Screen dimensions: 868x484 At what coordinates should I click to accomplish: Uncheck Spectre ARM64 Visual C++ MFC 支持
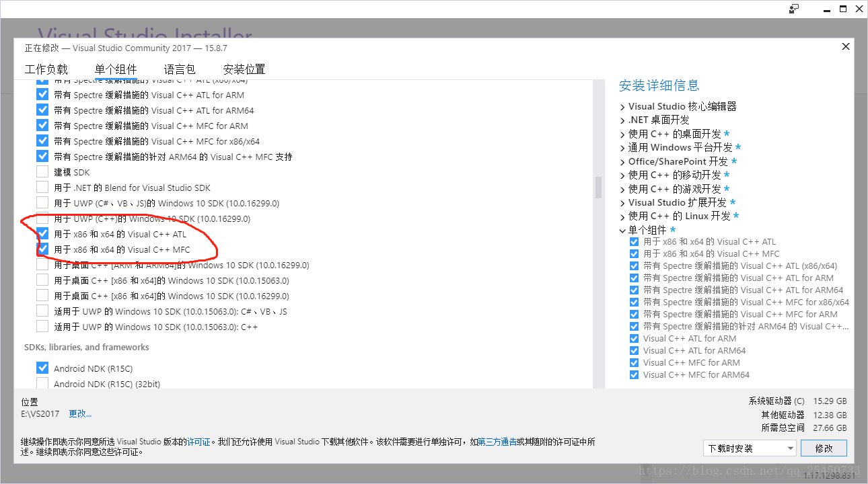click(x=42, y=157)
